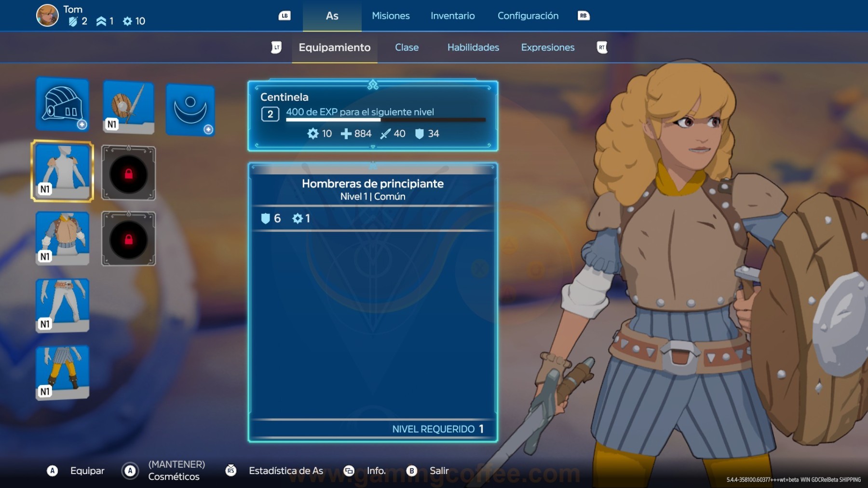This screenshot has height=488, width=868.
Task: Click the locked slot beside chest armor
Action: click(x=128, y=238)
